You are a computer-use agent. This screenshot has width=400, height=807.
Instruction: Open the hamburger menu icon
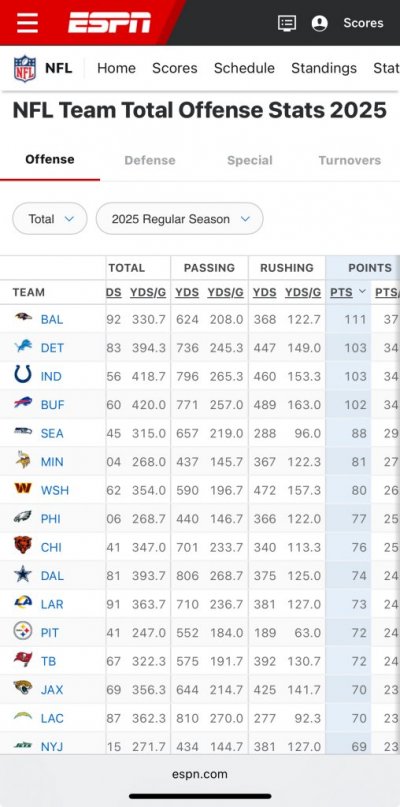(x=27, y=23)
